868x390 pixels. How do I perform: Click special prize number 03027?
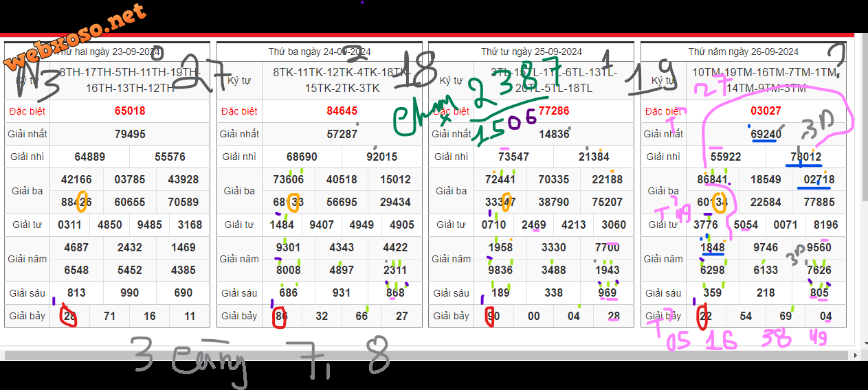point(765,111)
